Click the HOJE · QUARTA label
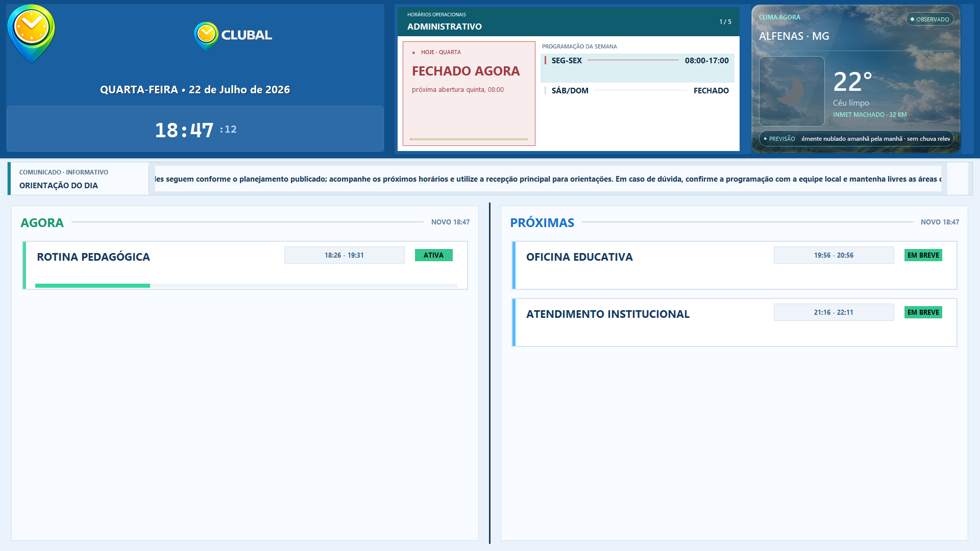Screen dimensions: 980x551 pyautogui.click(x=441, y=52)
